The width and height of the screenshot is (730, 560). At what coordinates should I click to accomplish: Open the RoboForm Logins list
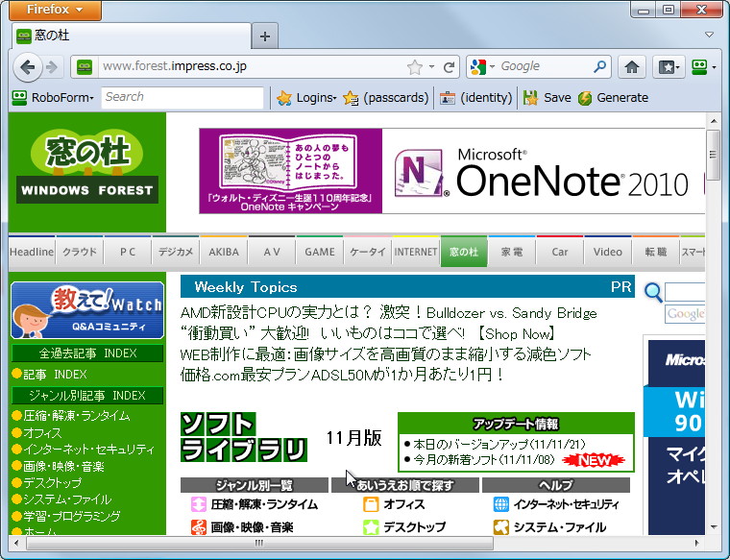click(x=306, y=98)
